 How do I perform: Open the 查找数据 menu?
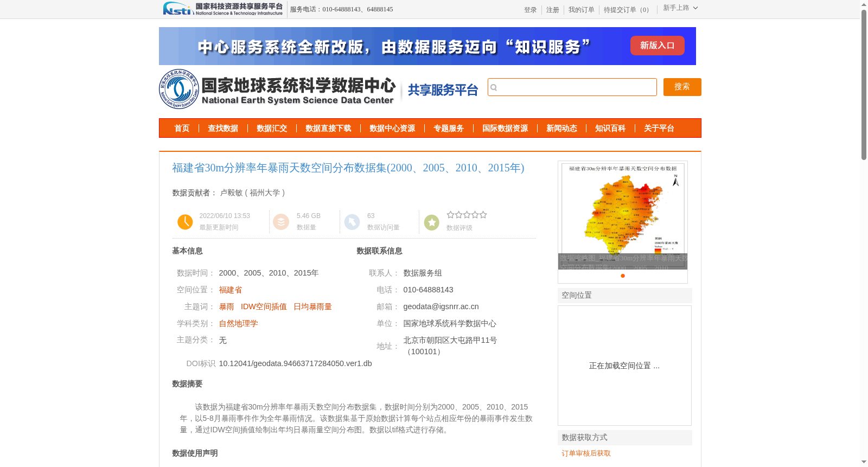click(223, 128)
